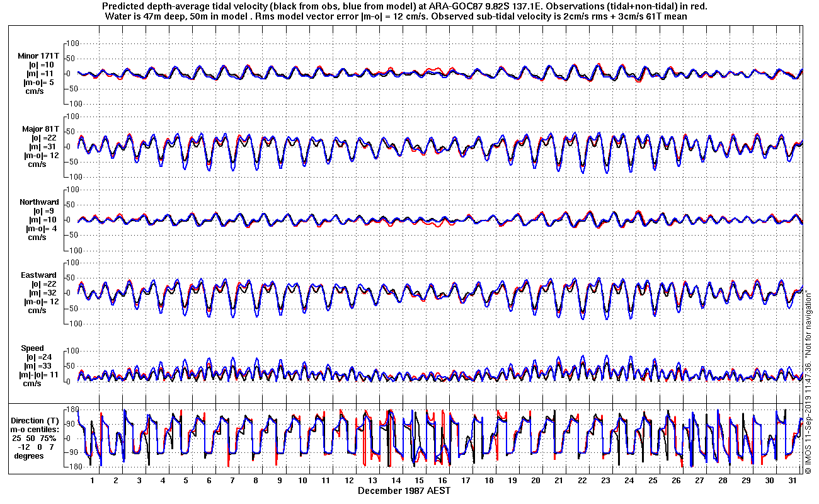Click "|o| =10" in the Minor panel

[42, 65]
